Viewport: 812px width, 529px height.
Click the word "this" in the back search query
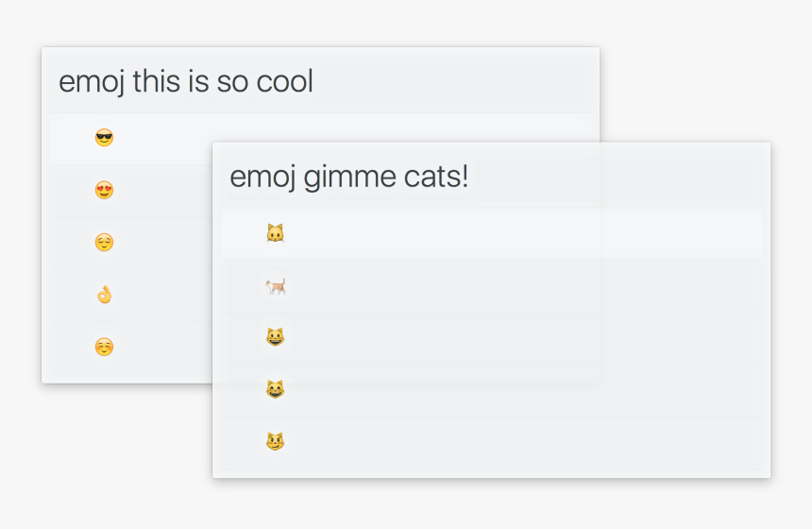coord(156,82)
